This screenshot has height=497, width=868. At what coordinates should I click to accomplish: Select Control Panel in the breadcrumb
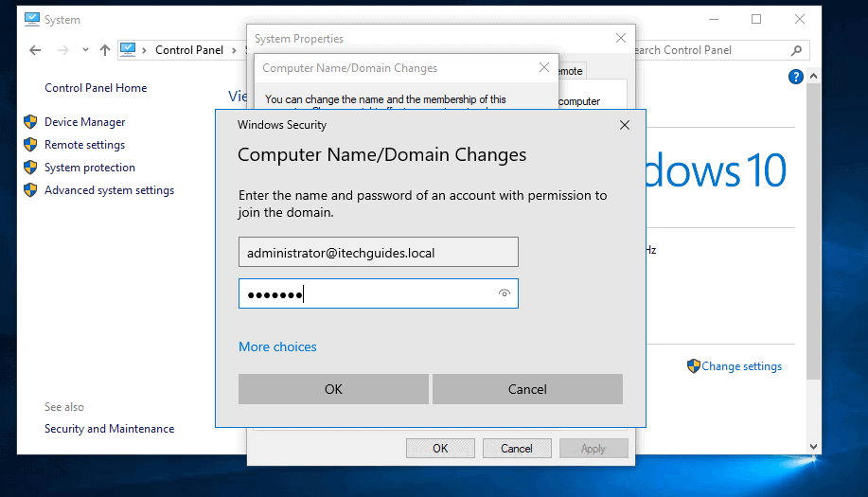[x=189, y=50]
